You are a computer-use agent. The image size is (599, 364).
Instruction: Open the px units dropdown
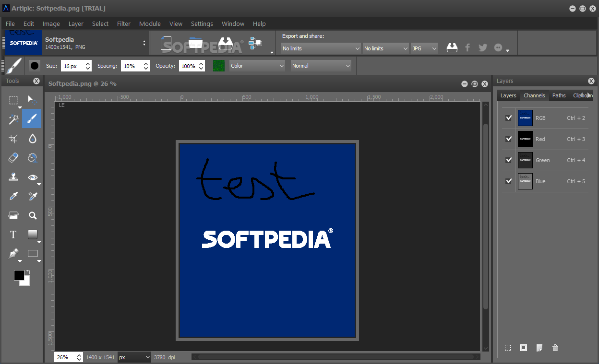point(134,357)
